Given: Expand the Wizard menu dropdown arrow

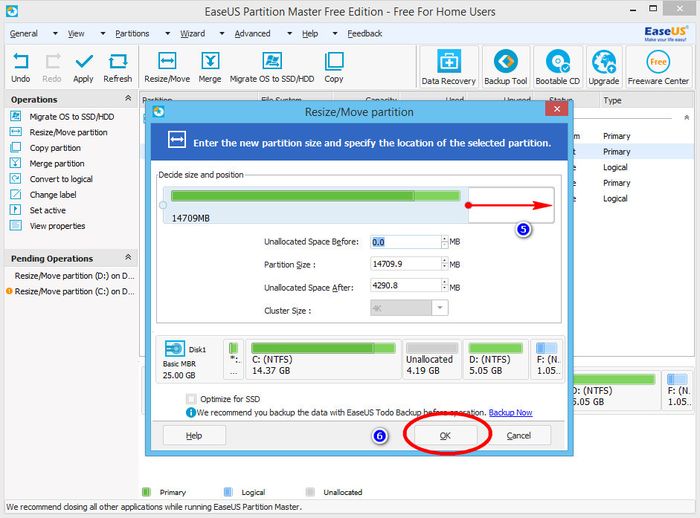Looking at the screenshot, I should click(222, 33).
